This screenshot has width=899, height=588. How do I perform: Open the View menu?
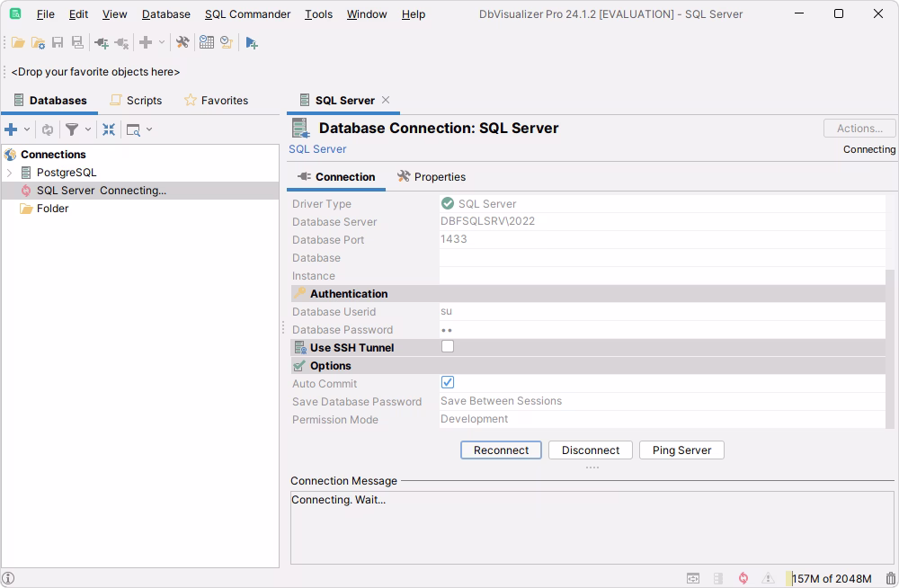pyautogui.click(x=115, y=14)
